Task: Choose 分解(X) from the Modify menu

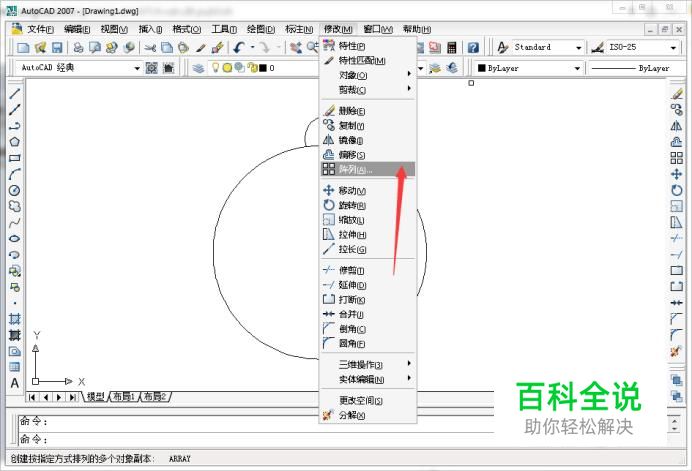Action: point(368,415)
